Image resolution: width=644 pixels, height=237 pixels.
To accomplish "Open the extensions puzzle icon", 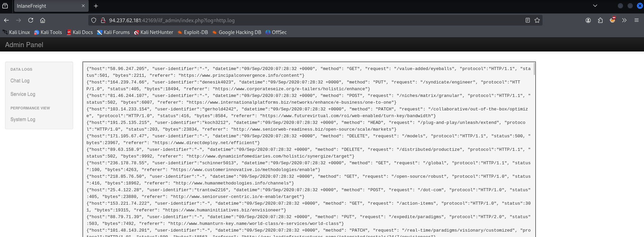I will [600, 20].
